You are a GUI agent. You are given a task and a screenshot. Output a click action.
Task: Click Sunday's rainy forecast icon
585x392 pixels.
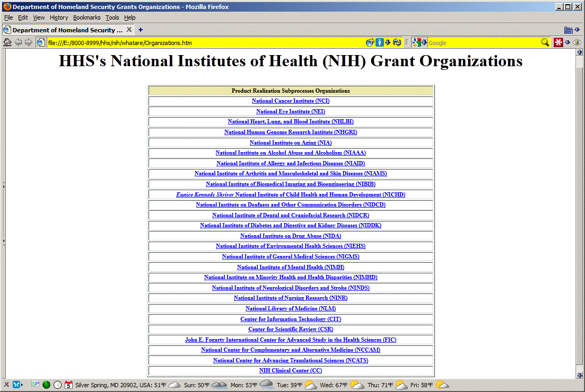click(x=219, y=385)
